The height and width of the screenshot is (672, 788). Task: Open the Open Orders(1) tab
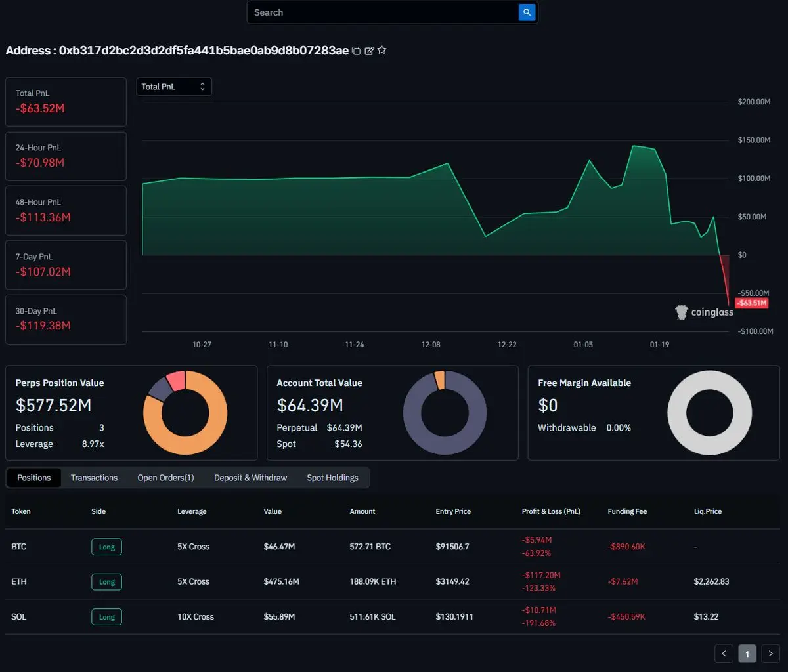165,478
